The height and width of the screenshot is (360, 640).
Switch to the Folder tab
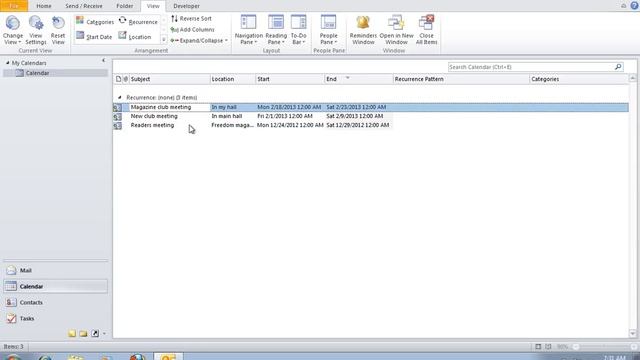tap(124, 6)
